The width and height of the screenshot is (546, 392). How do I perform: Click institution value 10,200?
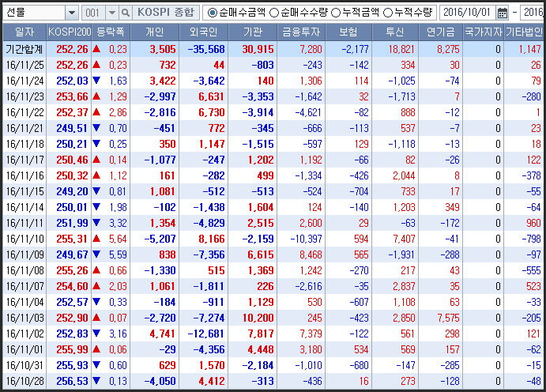tap(258, 318)
